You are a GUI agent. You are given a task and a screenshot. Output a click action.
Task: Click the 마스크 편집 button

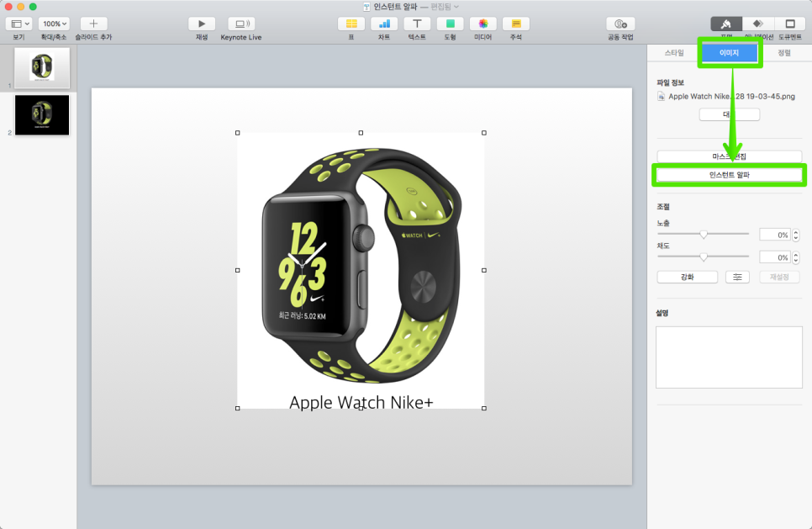pyautogui.click(x=729, y=156)
